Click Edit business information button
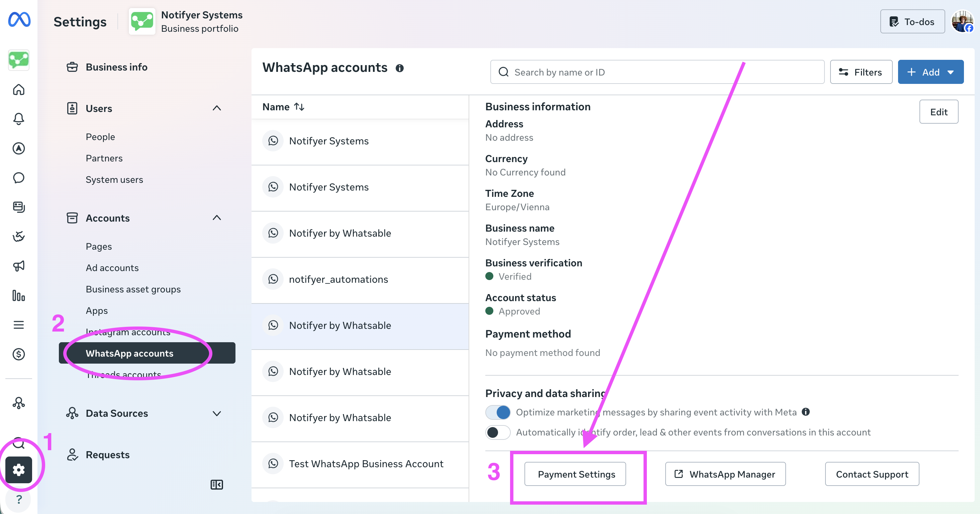980x514 pixels. pyautogui.click(x=939, y=112)
